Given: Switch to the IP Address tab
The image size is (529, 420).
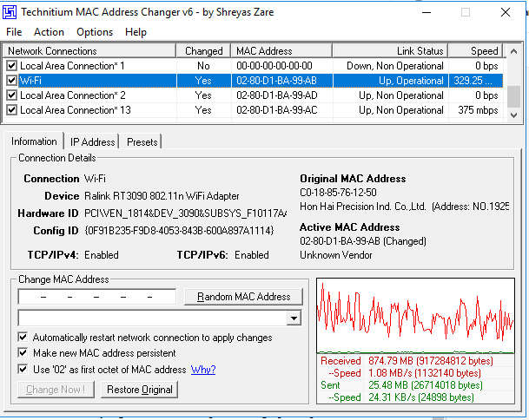Looking at the screenshot, I should pos(92,142).
